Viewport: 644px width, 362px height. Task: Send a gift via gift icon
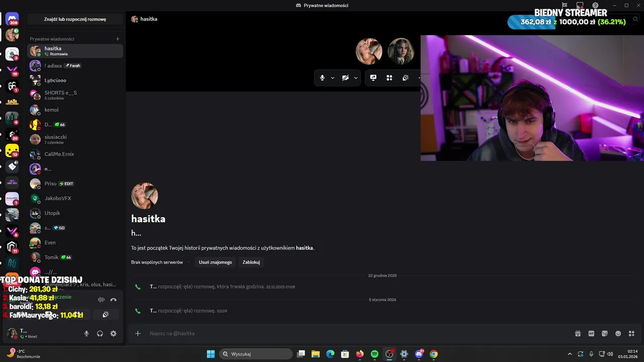tap(578, 333)
